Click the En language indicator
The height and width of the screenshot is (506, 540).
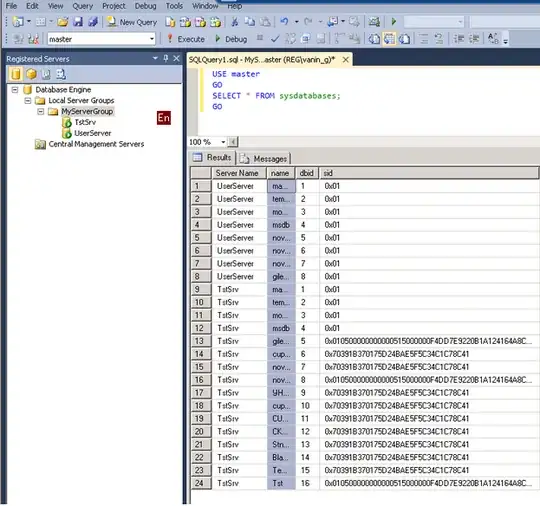[x=164, y=118]
